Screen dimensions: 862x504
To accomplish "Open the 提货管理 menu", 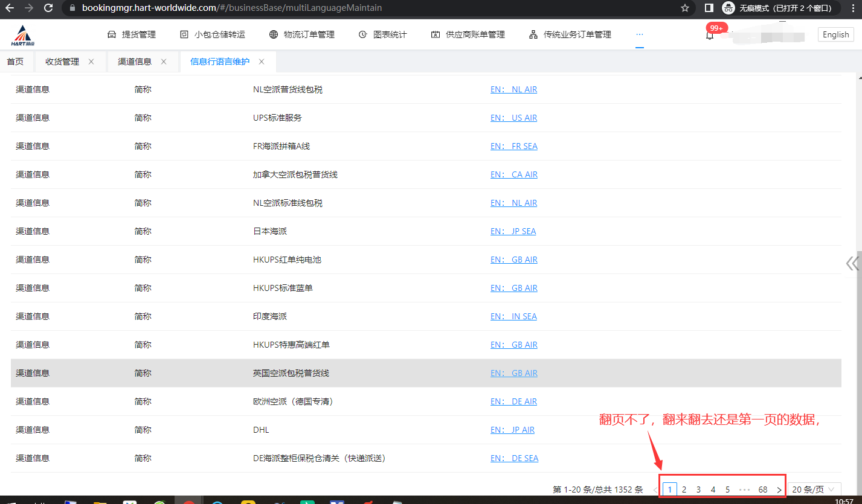I will point(132,34).
